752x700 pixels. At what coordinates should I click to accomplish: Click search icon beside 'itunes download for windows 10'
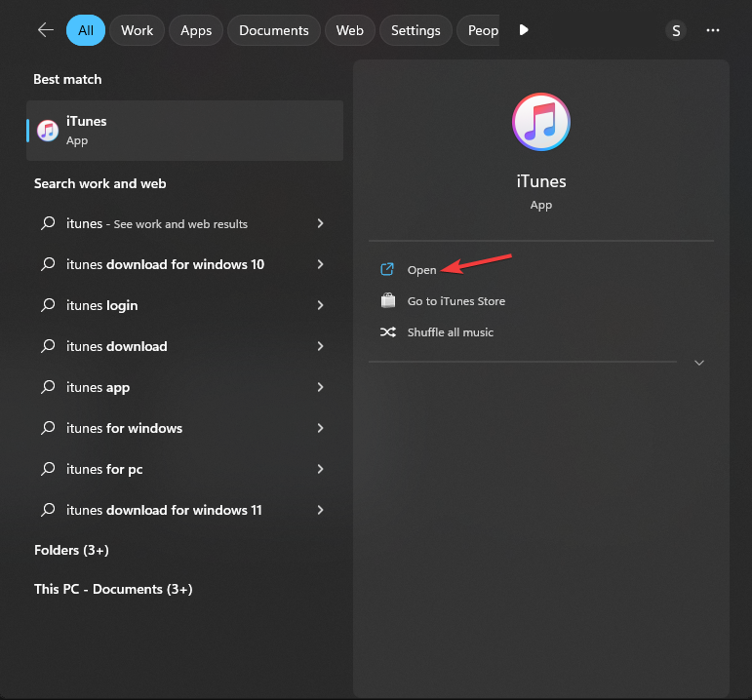tap(48, 263)
